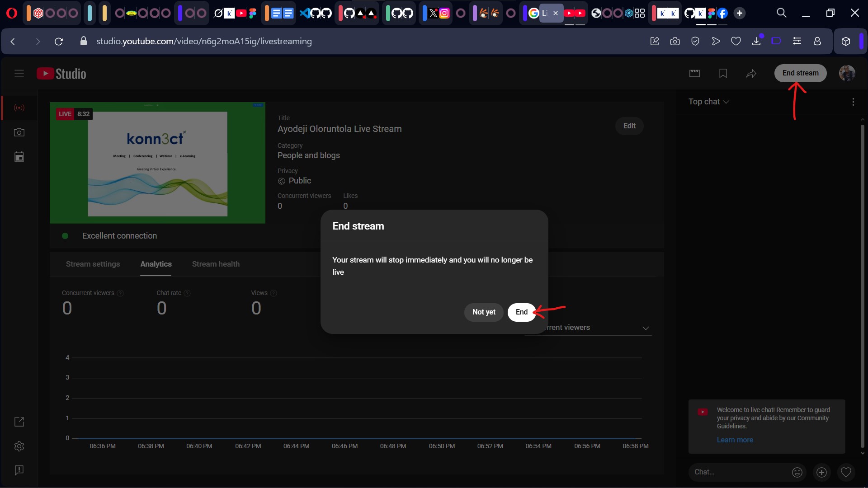Click the Not yet button
The height and width of the screenshot is (488, 868).
point(483,312)
